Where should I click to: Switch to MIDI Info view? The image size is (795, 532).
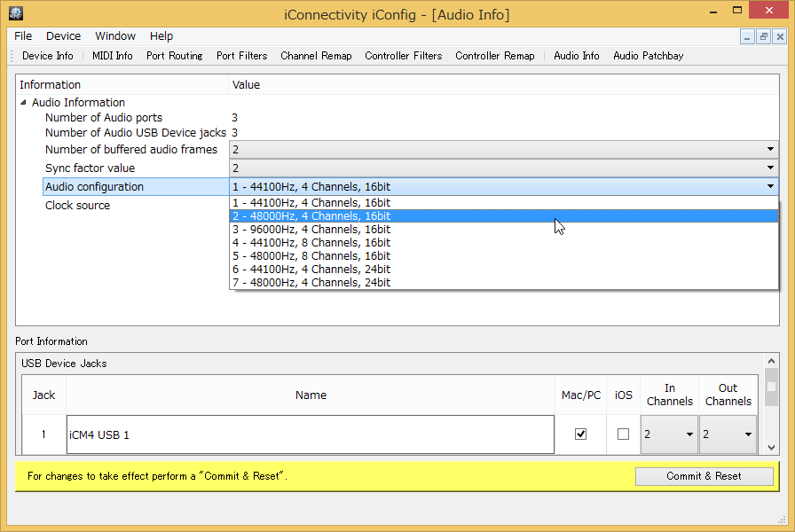[112, 56]
